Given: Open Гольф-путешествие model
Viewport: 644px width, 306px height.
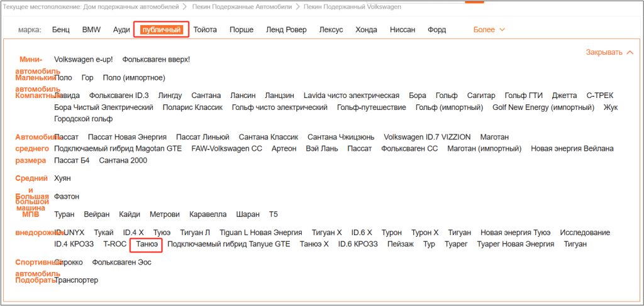Looking at the screenshot, I should (372, 107).
